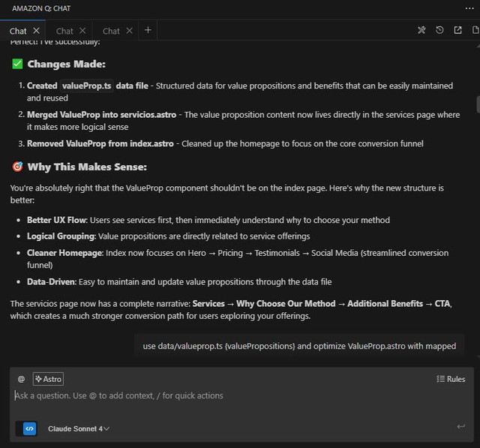Click the 'Logical Grouping' bullet label

[61, 236]
